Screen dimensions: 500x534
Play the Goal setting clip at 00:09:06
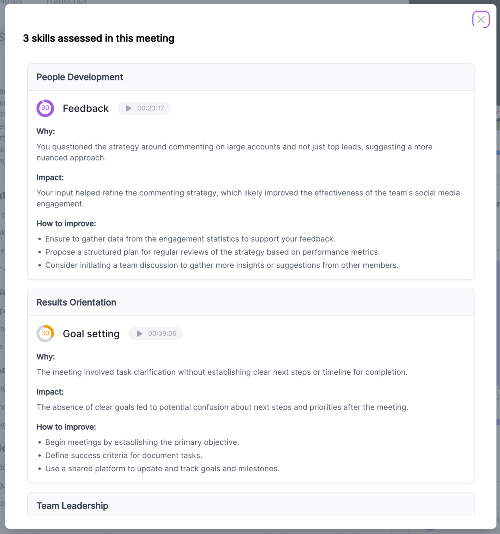pos(156,333)
